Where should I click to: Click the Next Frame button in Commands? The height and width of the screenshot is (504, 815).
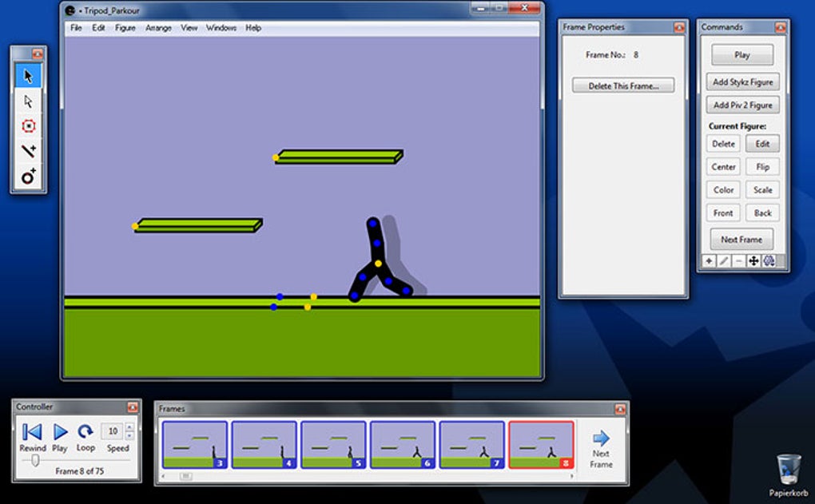(x=741, y=240)
